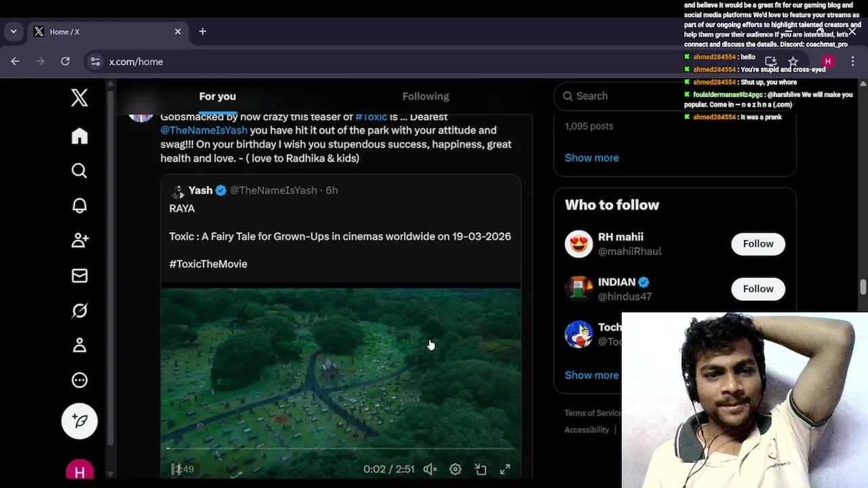The width and height of the screenshot is (868, 488).
Task: Open Grok icon in the sidebar
Action: point(79,310)
